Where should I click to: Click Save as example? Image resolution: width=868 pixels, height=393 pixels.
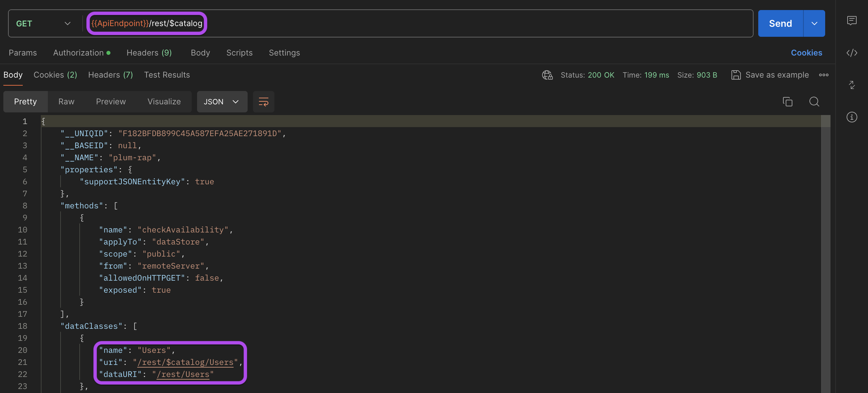pos(777,75)
